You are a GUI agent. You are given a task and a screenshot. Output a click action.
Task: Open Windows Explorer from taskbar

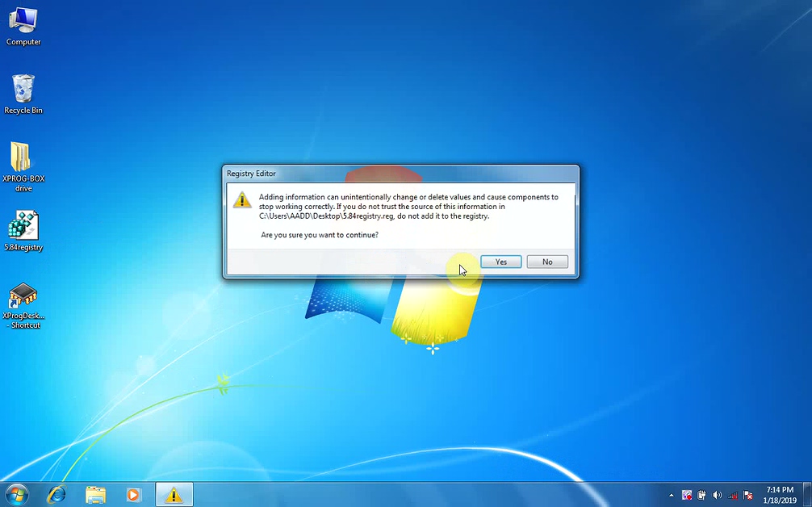[95, 495]
